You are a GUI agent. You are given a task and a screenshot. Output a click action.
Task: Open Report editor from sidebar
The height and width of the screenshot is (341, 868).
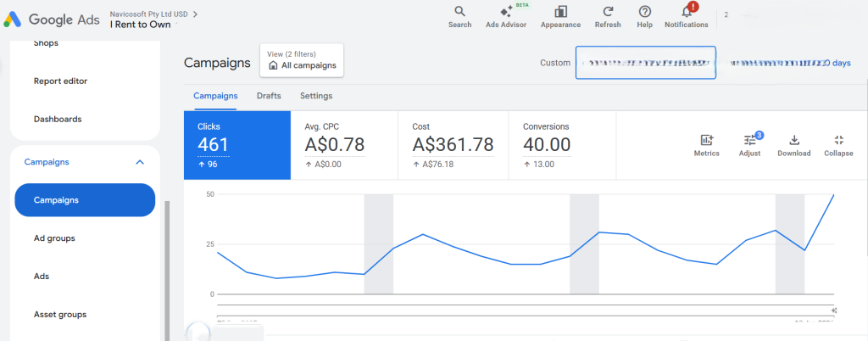click(60, 81)
